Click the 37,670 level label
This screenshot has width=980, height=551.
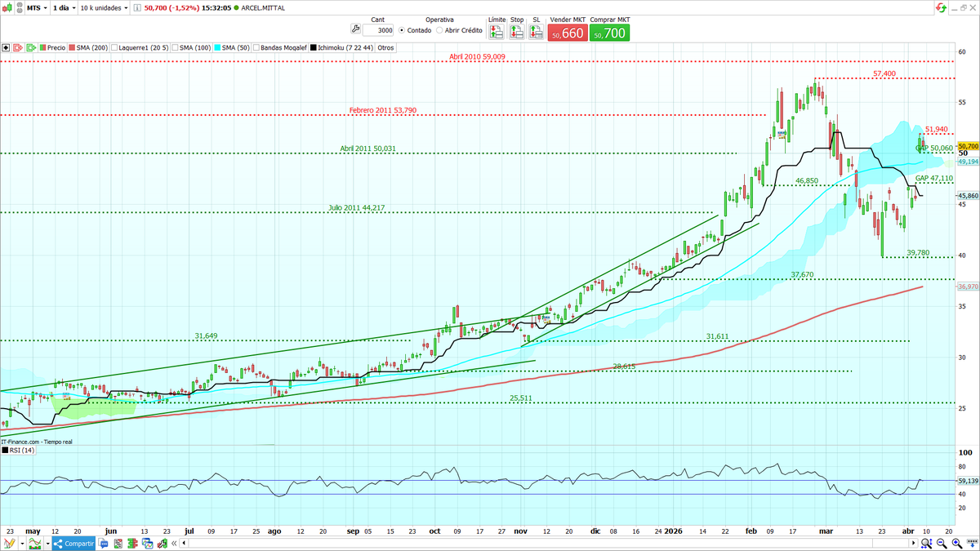tap(802, 275)
